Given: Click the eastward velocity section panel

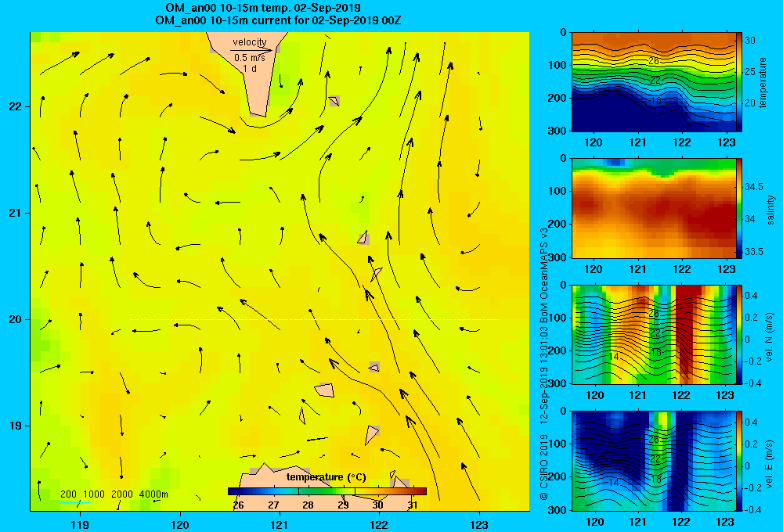Looking at the screenshot, I should [x=654, y=461].
